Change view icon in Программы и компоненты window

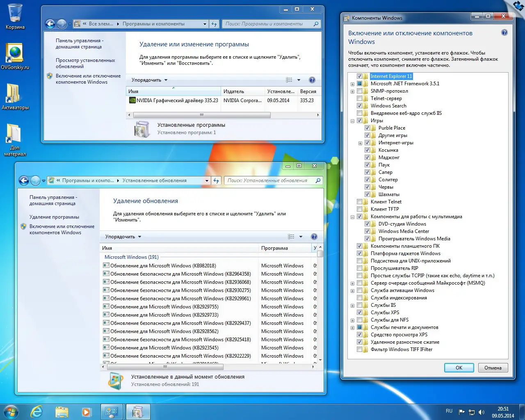289,80
